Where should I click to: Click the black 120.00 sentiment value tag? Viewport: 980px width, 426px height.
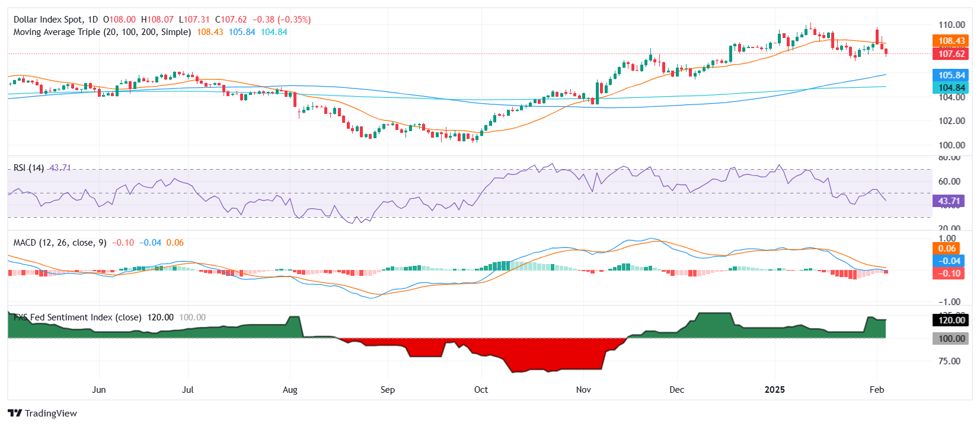click(951, 320)
